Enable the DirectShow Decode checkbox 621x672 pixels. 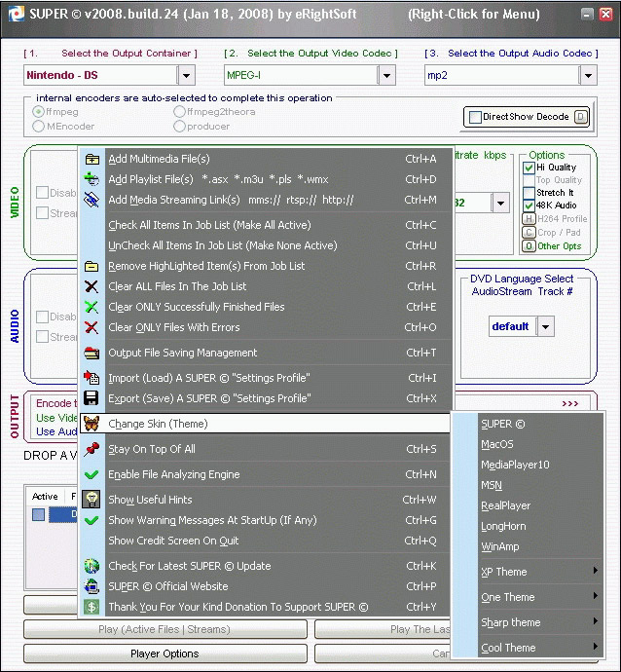click(x=475, y=117)
